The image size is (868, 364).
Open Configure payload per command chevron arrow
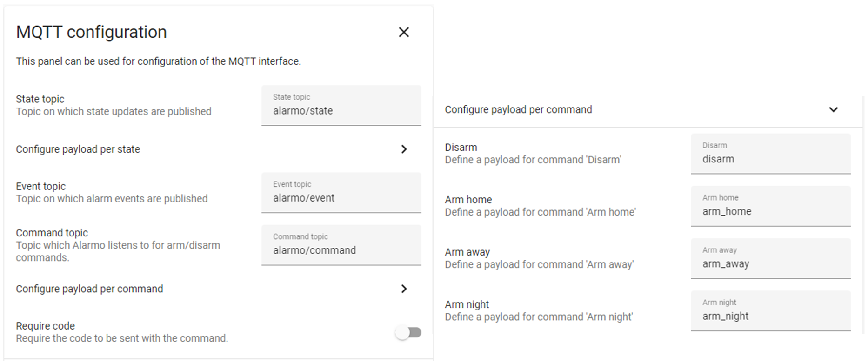(404, 289)
